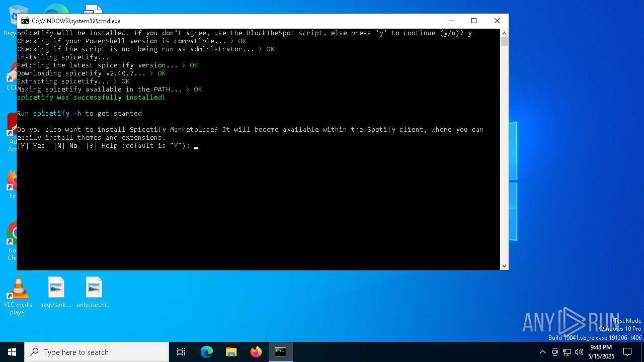644x362 pixels.
Task: Launch Firefox from the taskbar
Action: pos(256,352)
